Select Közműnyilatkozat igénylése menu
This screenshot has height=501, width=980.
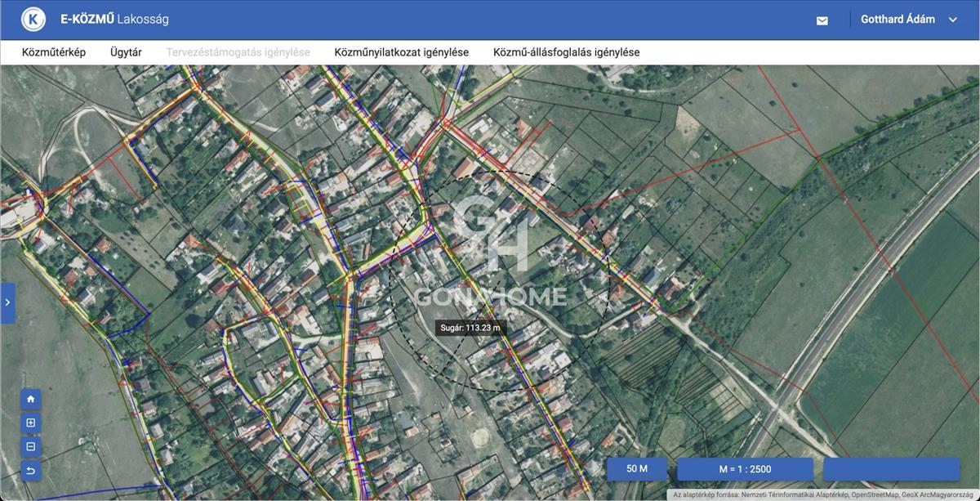(401, 52)
